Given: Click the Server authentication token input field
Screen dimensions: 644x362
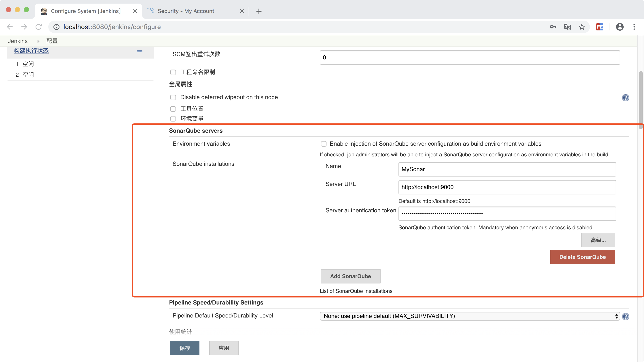Looking at the screenshot, I should tap(507, 213).
